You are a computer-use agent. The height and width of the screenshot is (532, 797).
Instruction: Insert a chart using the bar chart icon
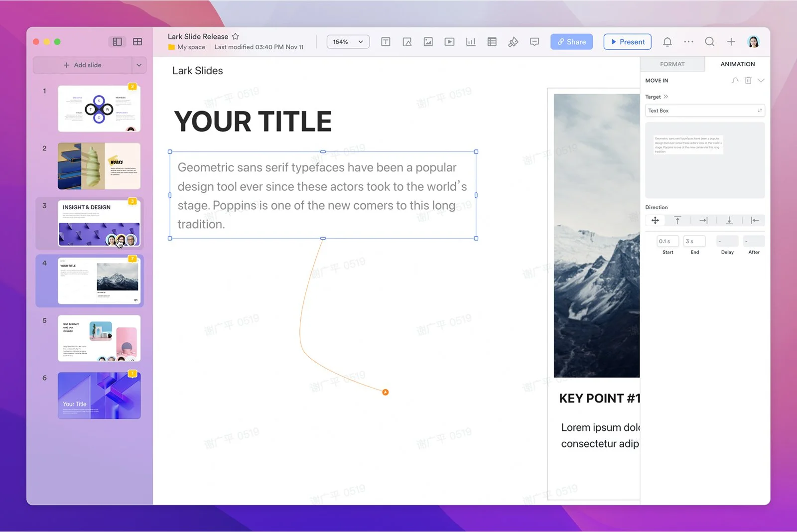tap(471, 42)
